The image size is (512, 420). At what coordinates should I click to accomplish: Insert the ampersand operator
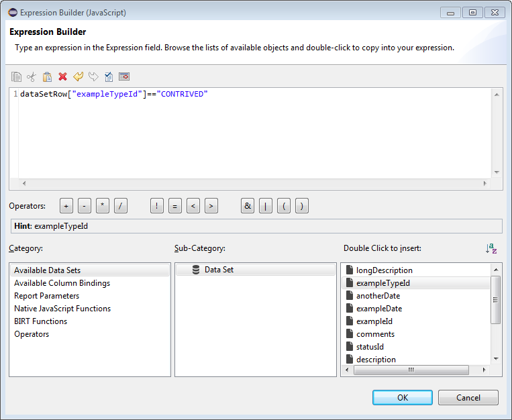click(x=248, y=206)
